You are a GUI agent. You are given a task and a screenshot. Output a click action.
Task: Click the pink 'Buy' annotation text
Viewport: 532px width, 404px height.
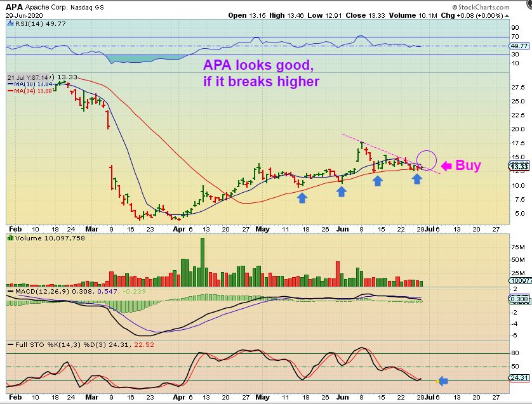pos(469,166)
